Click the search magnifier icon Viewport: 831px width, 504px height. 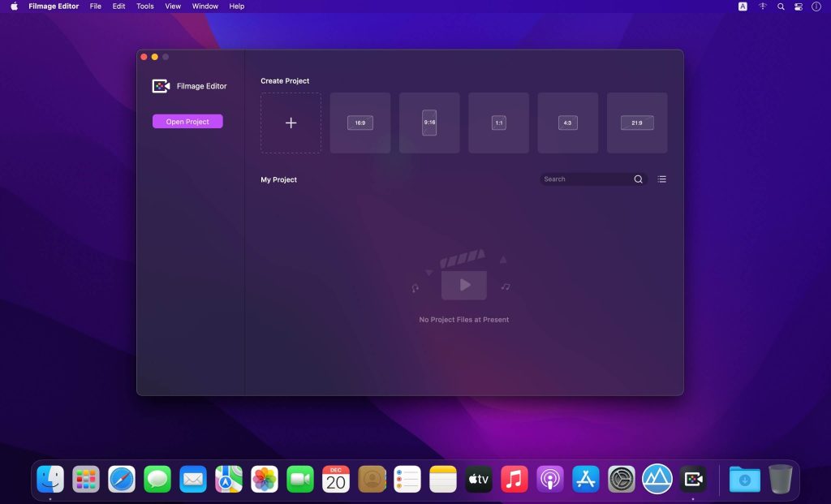639,179
